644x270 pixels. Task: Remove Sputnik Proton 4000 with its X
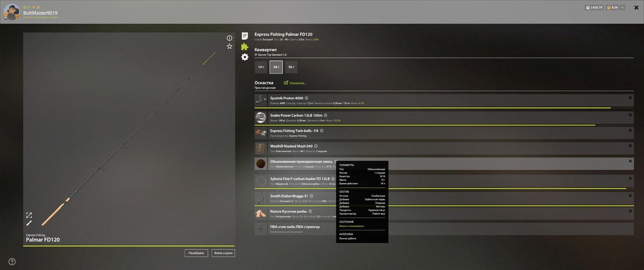[x=630, y=98]
